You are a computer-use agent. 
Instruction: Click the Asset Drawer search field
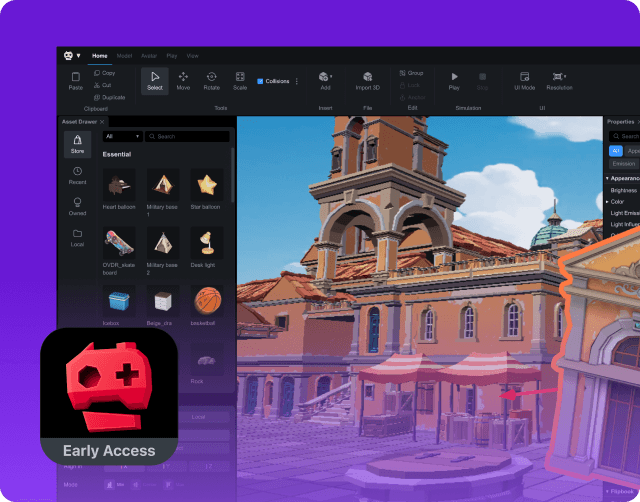(x=190, y=136)
